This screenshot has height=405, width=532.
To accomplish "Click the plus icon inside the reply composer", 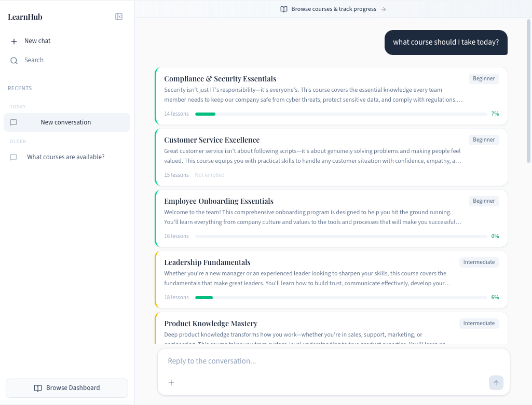I will click(171, 383).
